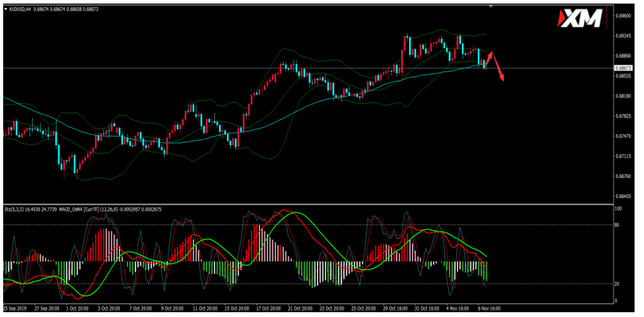Screen dimensions: 644x317
Task: Click the 0.66405 price axis label
Action: tap(623, 196)
